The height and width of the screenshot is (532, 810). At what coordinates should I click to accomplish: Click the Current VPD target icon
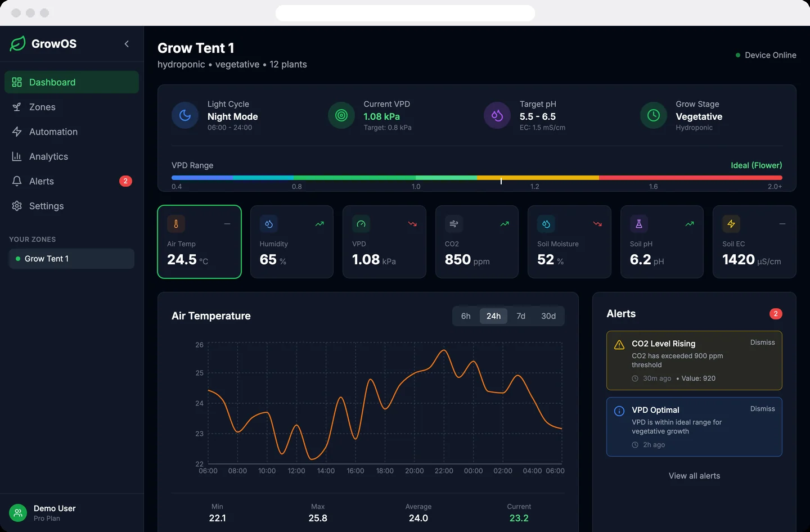[341, 115]
